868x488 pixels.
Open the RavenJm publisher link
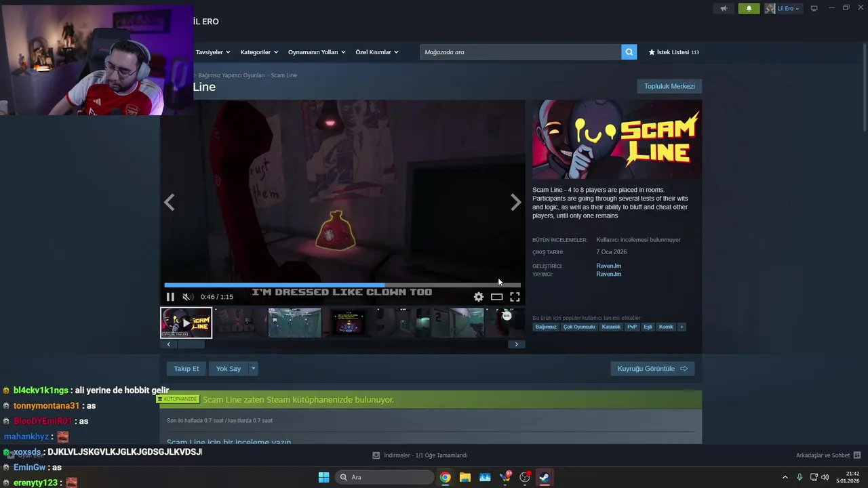point(608,274)
